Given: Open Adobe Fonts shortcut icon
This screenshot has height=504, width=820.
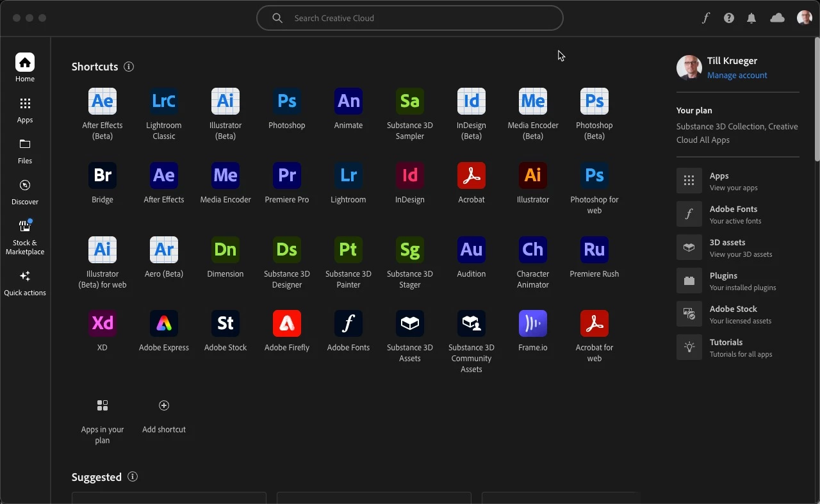Looking at the screenshot, I should [x=348, y=323].
